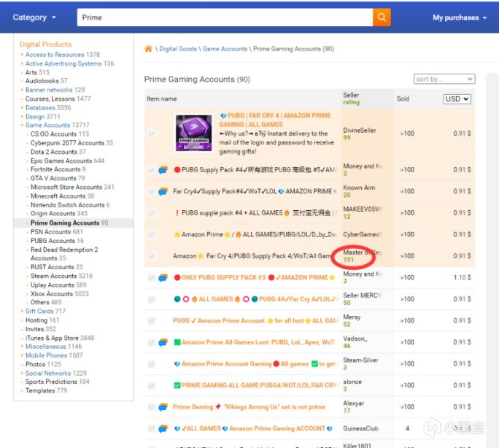
Task: Tick the checkbox of DivineSeller PUBG Far Cry 4 item
Action: click(x=152, y=134)
